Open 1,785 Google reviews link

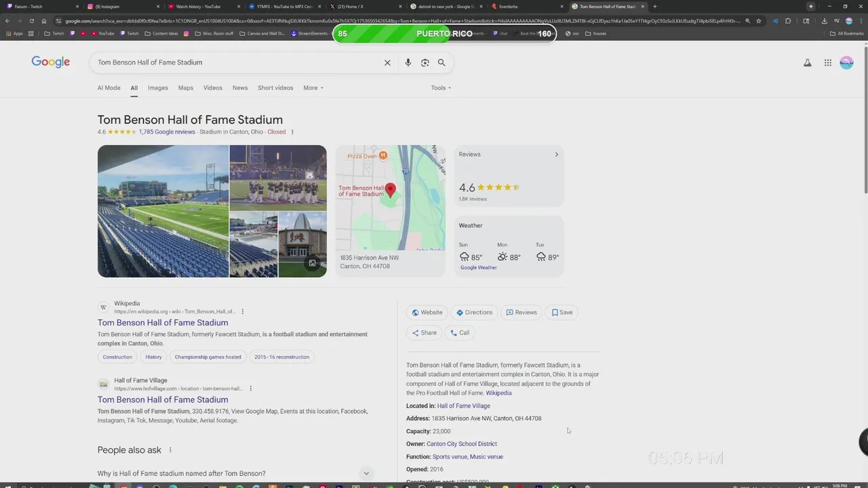tap(167, 132)
